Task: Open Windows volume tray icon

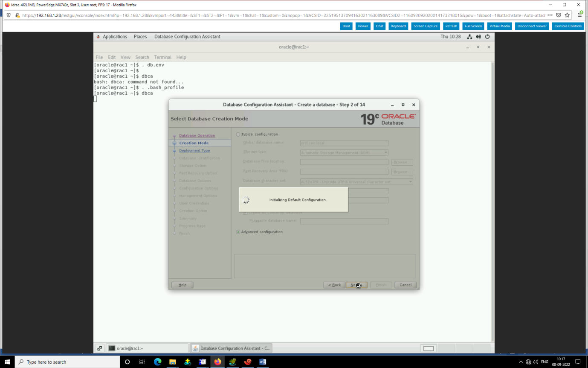Action: (535, 362)
